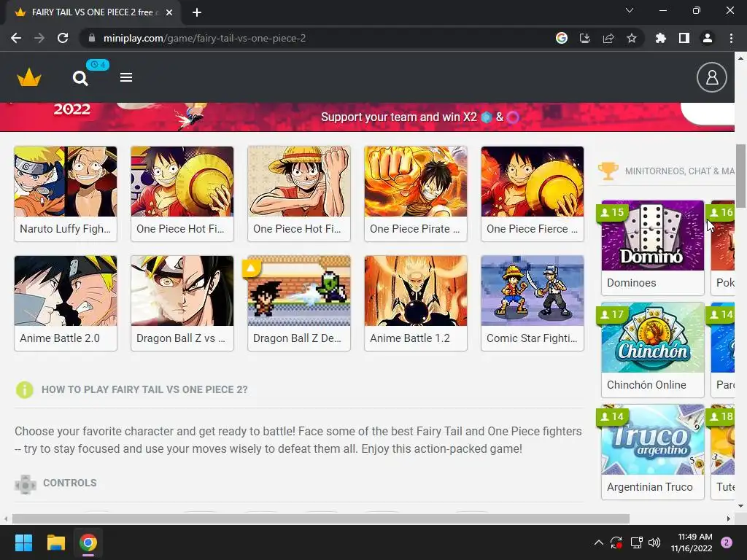Click the How to Play Fairy Tail heading

click(145, 389)
